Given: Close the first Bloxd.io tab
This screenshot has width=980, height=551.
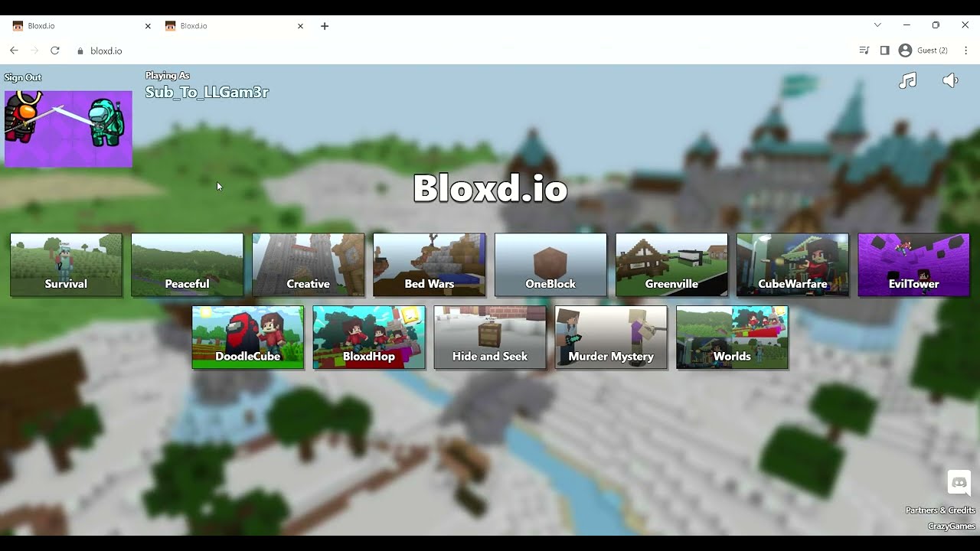Looking at the screenshot, I should click(148, 26).
